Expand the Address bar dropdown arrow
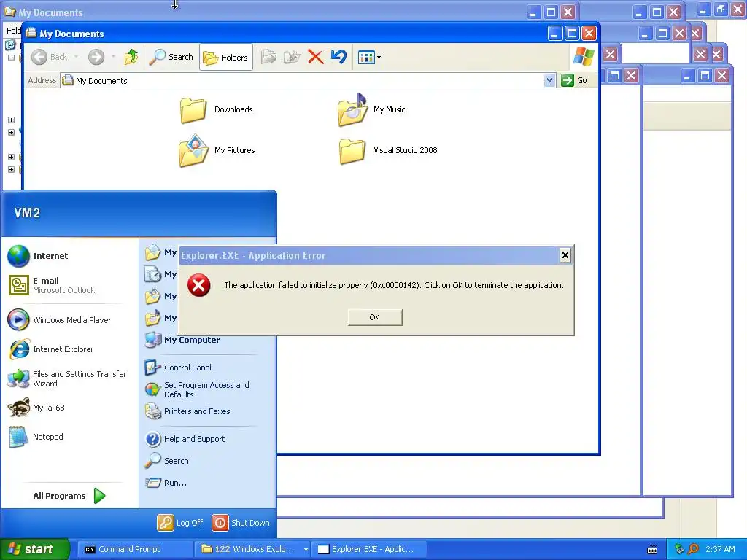Viewport: 747px width, 560px height. (549, 80)
